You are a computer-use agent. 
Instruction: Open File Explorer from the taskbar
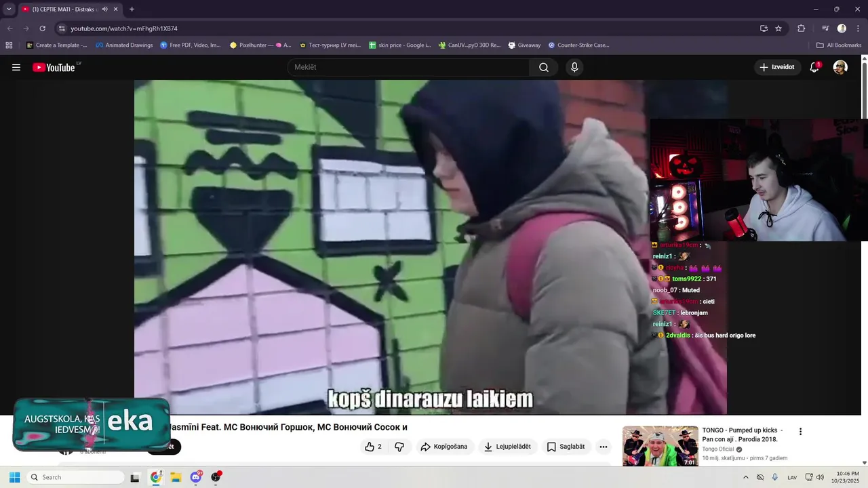[x=176, y=477]
